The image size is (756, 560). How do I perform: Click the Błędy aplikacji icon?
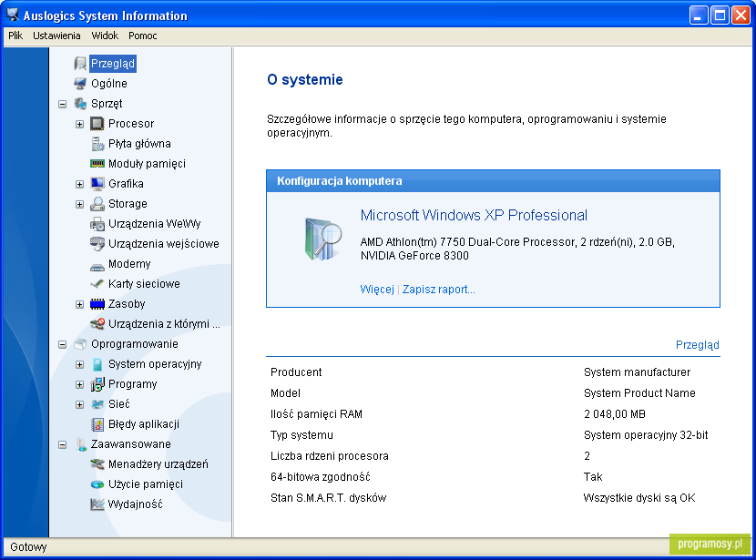coord(97,424)
